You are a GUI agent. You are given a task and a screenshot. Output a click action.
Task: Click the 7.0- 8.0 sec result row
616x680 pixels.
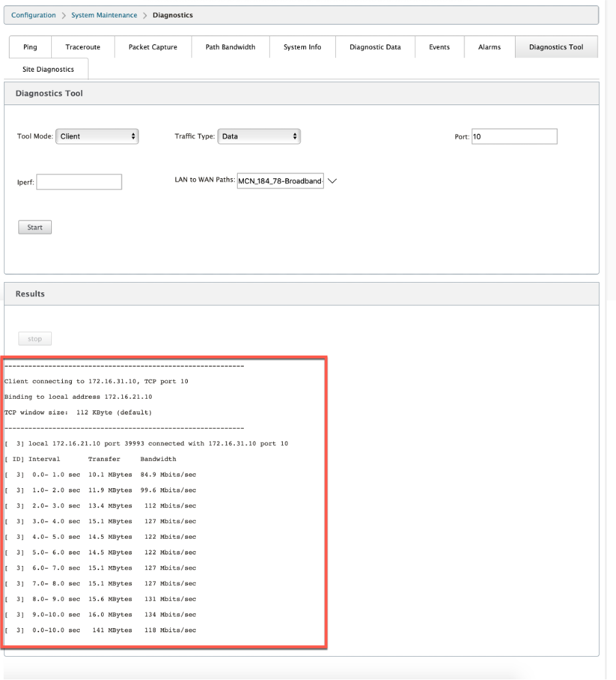tap(100, 583)
